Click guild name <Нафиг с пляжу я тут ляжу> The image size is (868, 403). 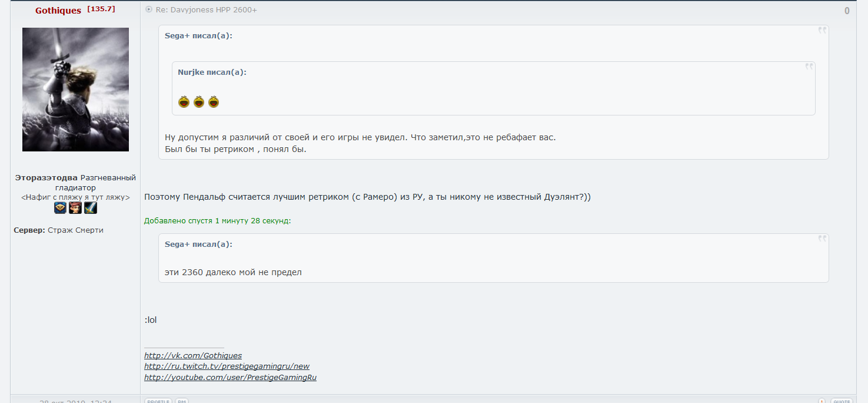coord(75,197)
